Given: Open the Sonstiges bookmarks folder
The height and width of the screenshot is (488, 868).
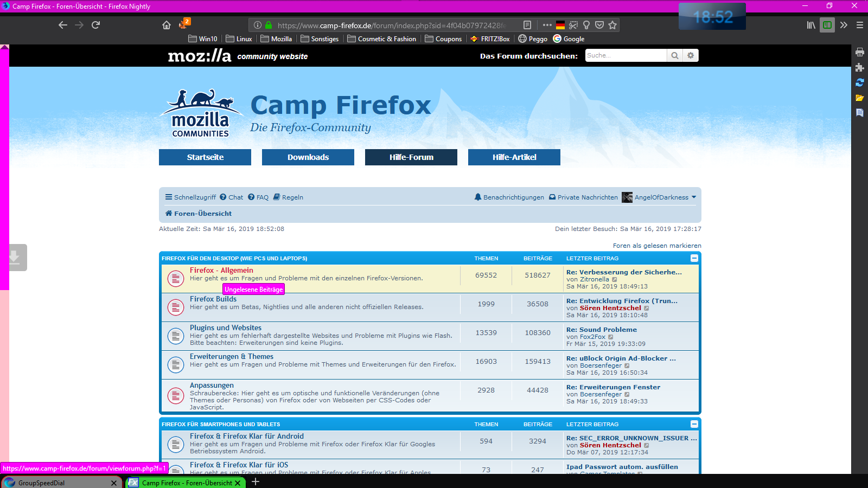Looking at the screenshot, I should coord(320,39).
